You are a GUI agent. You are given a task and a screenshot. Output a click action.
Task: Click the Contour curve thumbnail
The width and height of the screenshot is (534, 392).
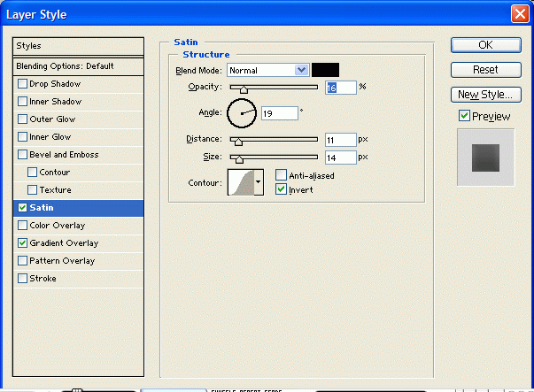pyautogui.click(x=240, y=181)
